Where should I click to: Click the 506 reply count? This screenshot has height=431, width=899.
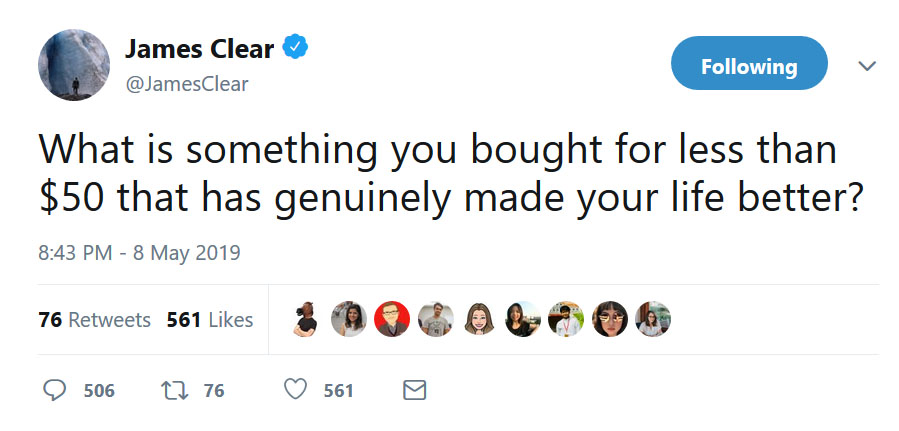[99, 391]
